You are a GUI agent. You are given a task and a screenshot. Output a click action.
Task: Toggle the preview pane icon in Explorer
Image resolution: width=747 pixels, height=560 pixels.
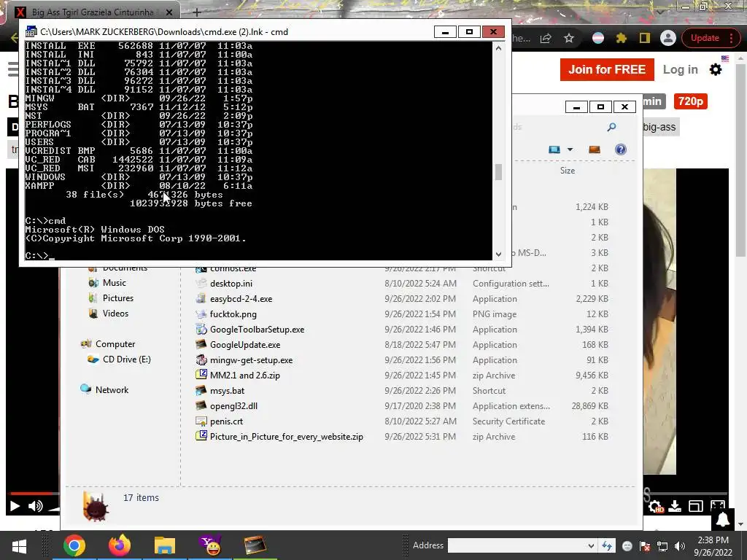pos(594,149)
